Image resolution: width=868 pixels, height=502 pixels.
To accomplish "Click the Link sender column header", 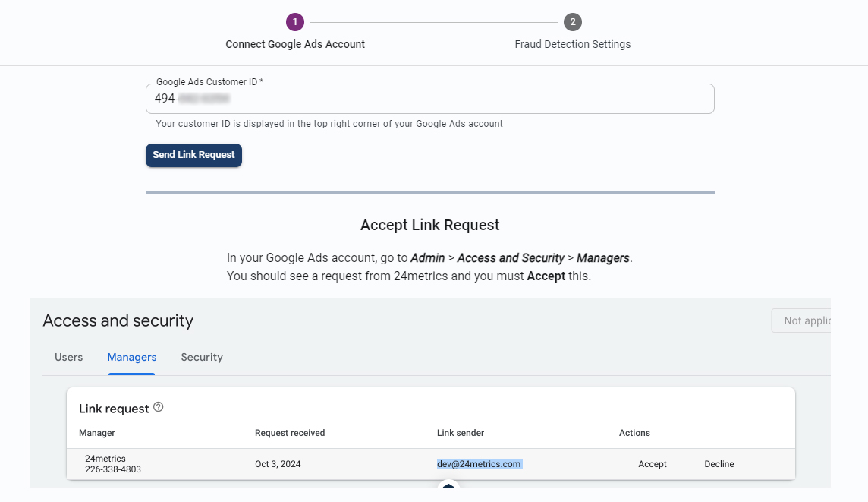I will tap(461, 434).
